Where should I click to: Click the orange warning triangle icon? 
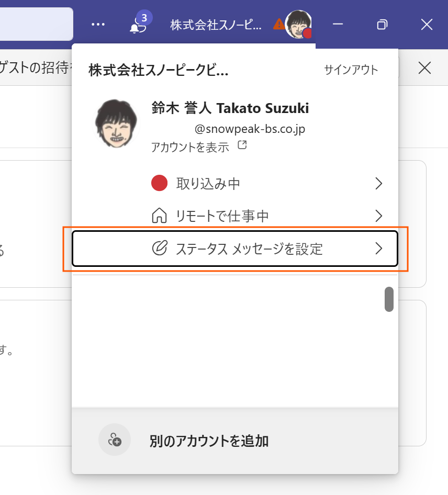(279, 24)
